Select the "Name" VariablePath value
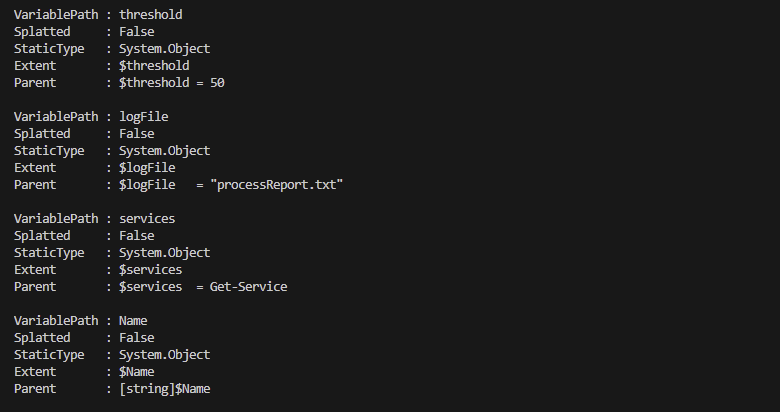This screenshot has width=780, height=412. (x=133, y=321)
